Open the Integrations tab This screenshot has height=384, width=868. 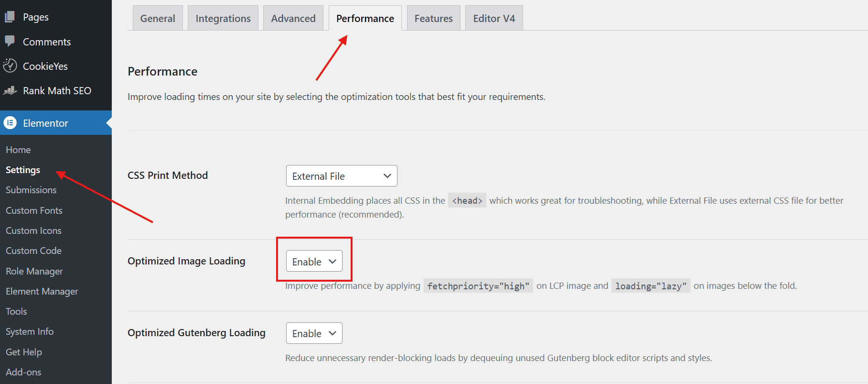point(223,18)
